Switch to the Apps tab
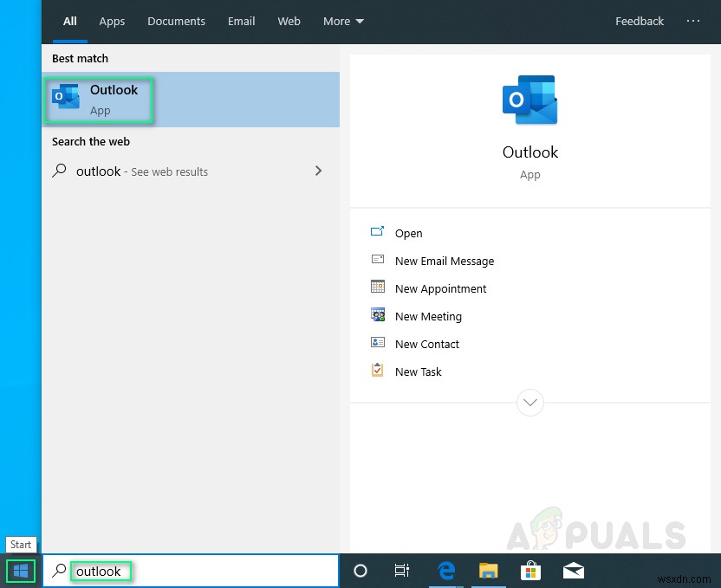Screen dimensions: 721x588 (x=112, y=21)
